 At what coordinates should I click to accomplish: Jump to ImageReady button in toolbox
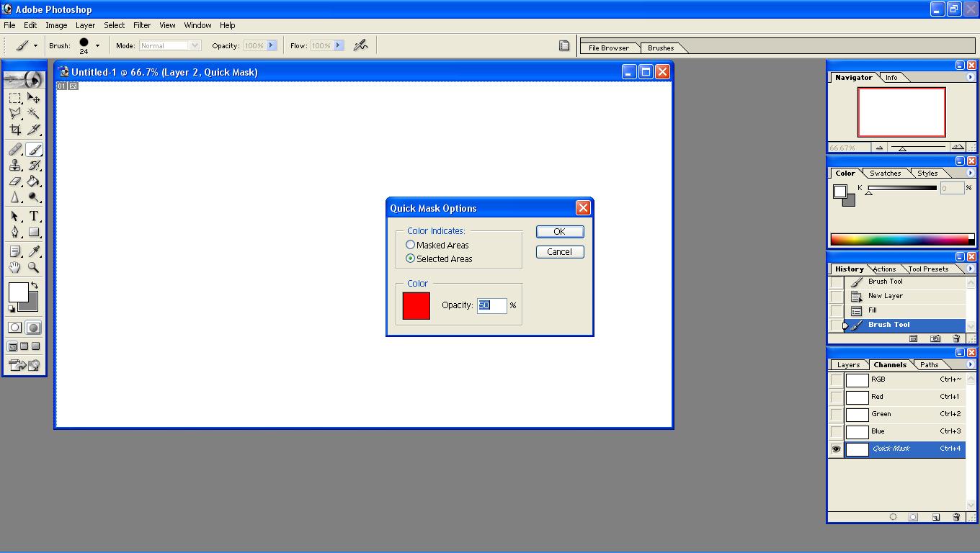coord(24,366)
